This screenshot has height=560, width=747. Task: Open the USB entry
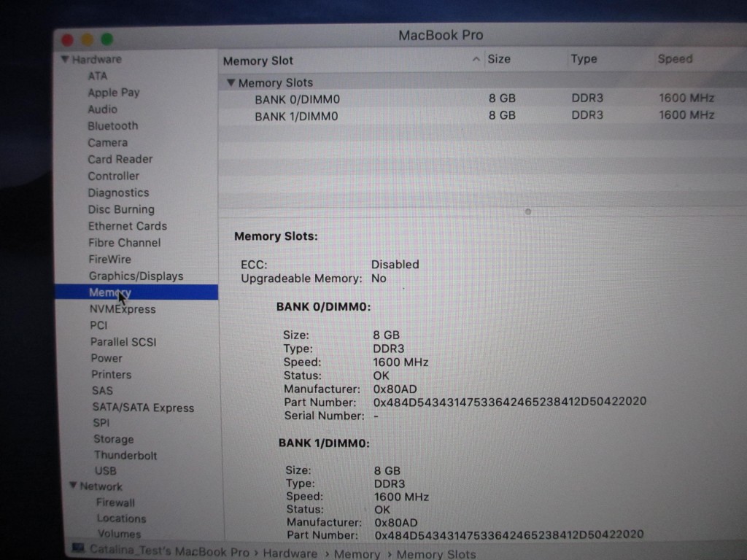[x=105, y=471]
